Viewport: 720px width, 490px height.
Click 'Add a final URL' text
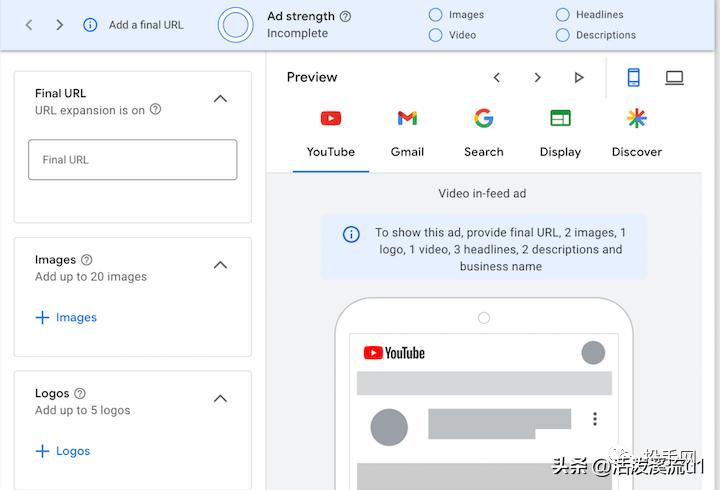pyautogui.click(x=146, y=25)
